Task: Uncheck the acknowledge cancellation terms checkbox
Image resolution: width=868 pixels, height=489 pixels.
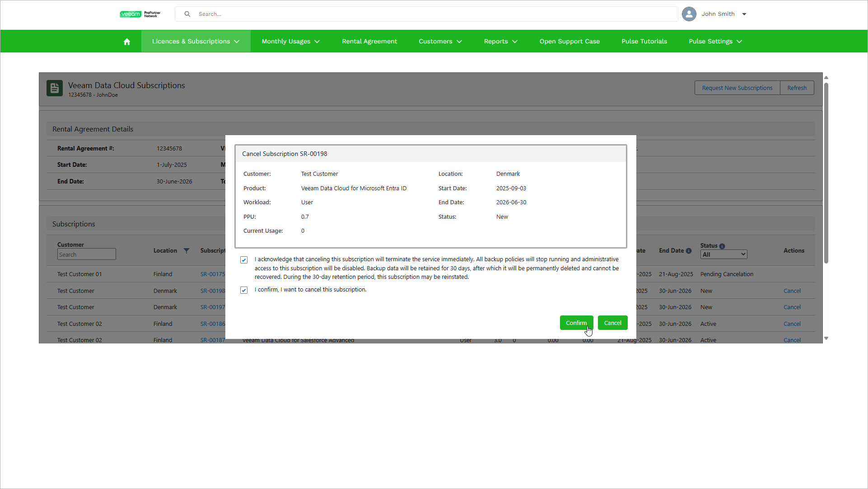Action: (x=244, y=260)
